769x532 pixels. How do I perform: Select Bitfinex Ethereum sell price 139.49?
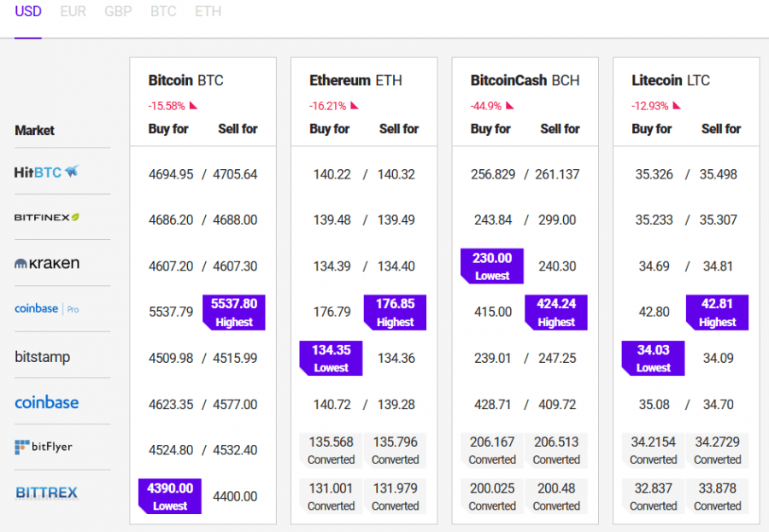[x=396, y=219]
